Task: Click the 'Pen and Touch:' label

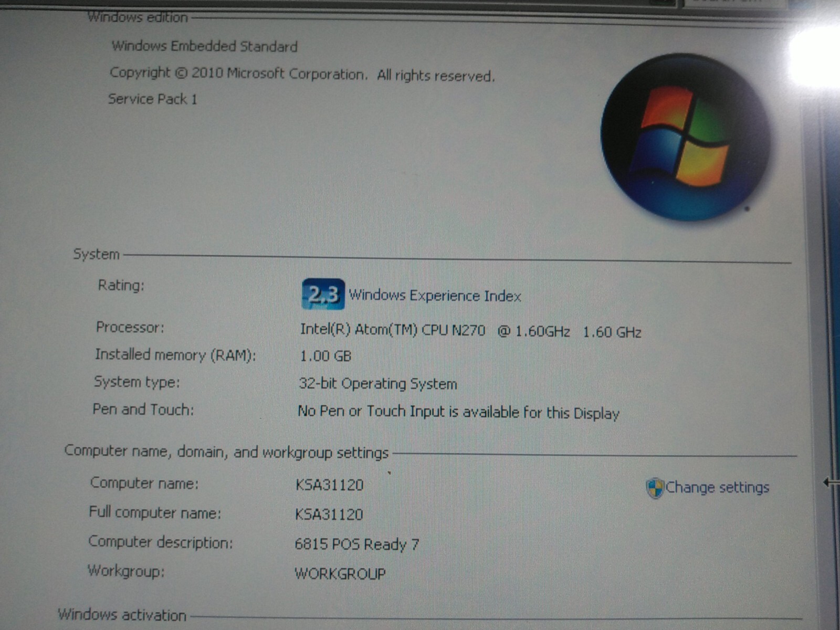Action: 143,409
